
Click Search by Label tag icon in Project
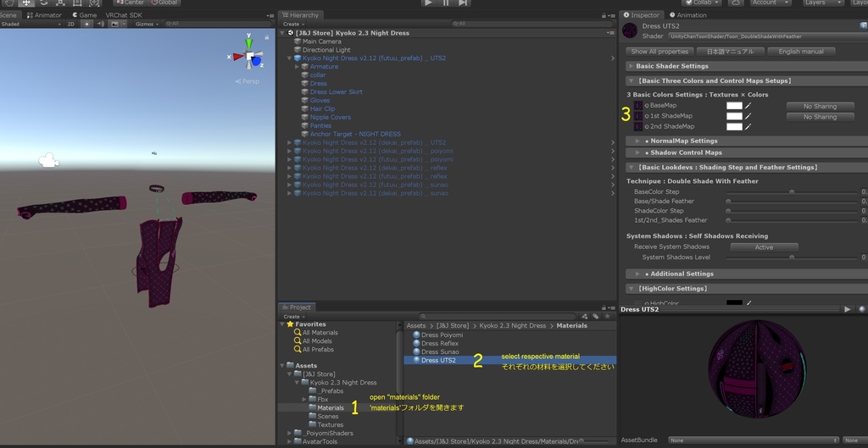tap(596, 317)
